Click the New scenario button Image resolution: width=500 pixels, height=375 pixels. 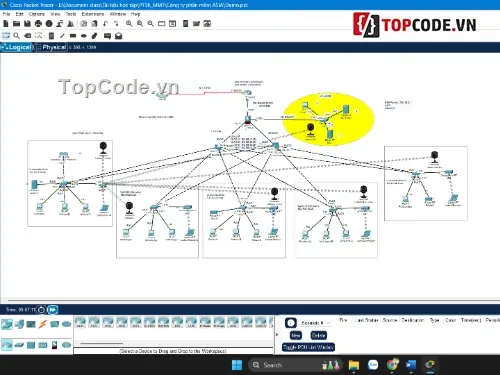[296, 336]
